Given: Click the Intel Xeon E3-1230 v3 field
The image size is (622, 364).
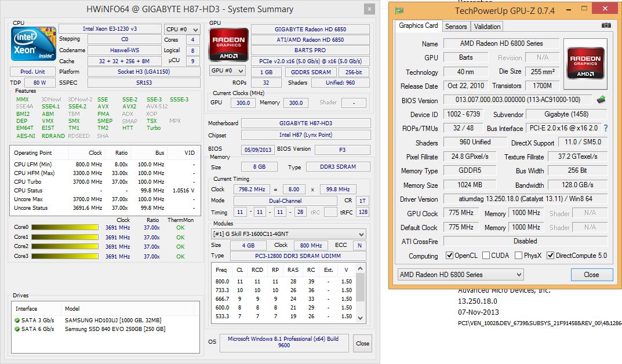Looking at the screenshot, I should (110, 29).
